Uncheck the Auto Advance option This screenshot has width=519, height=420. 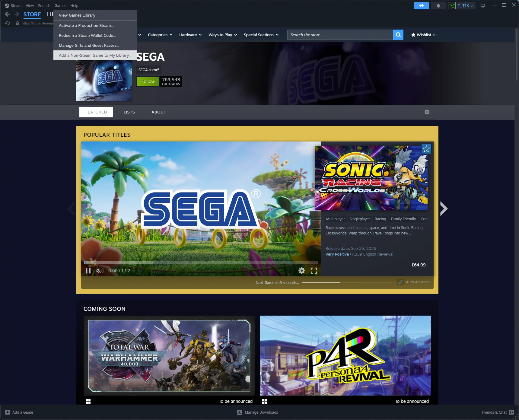(400, 282)
